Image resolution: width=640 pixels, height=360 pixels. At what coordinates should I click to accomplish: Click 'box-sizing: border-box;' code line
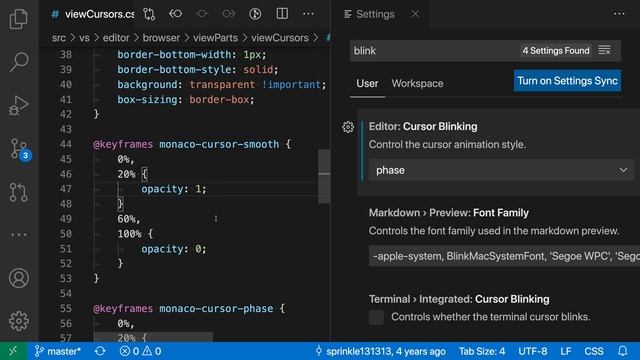tap(186, 100)
